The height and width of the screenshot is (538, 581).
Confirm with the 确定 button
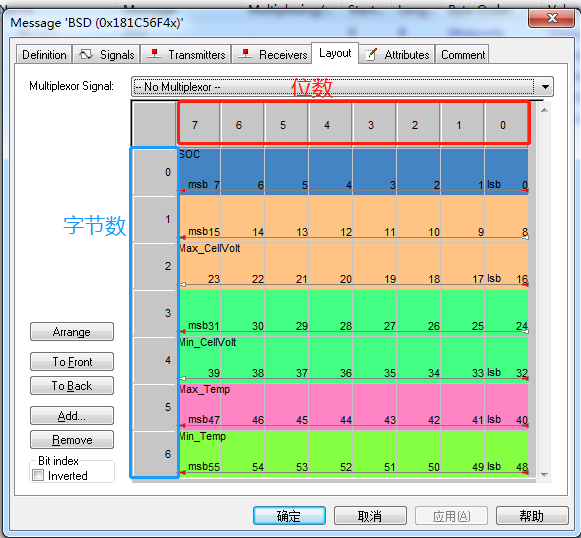289,516
